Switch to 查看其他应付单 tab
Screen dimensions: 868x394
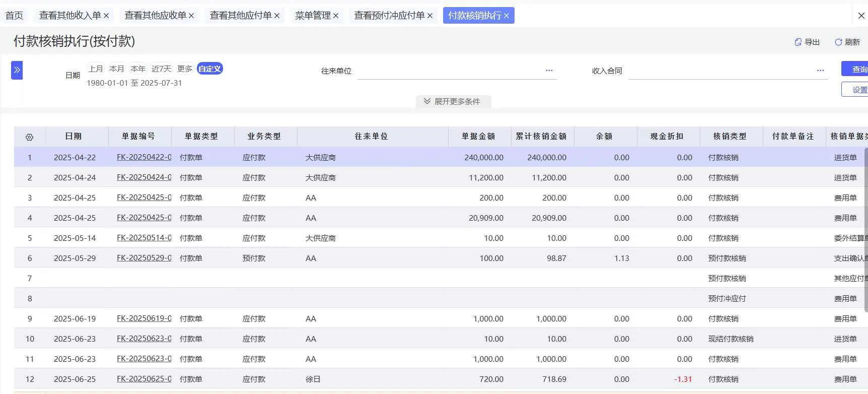(241, 16)
